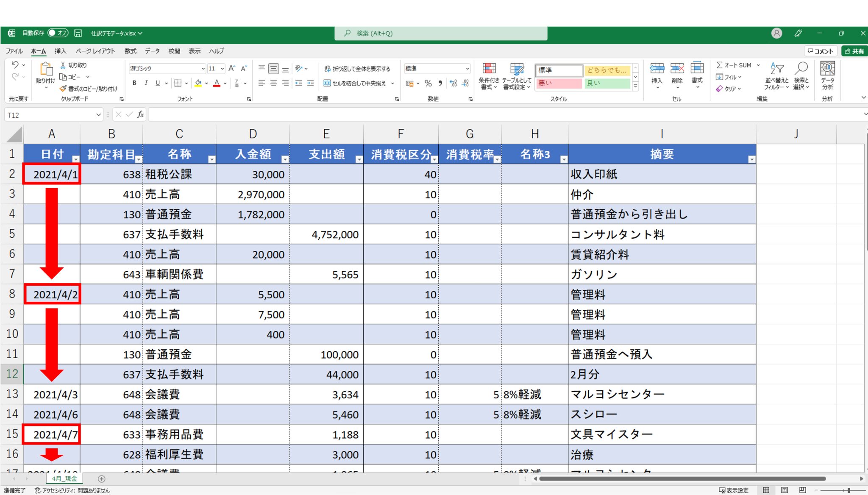Open Find and Select (検索と選択)
This screenshot has width=868, height=495.
(x=801, y=76)
